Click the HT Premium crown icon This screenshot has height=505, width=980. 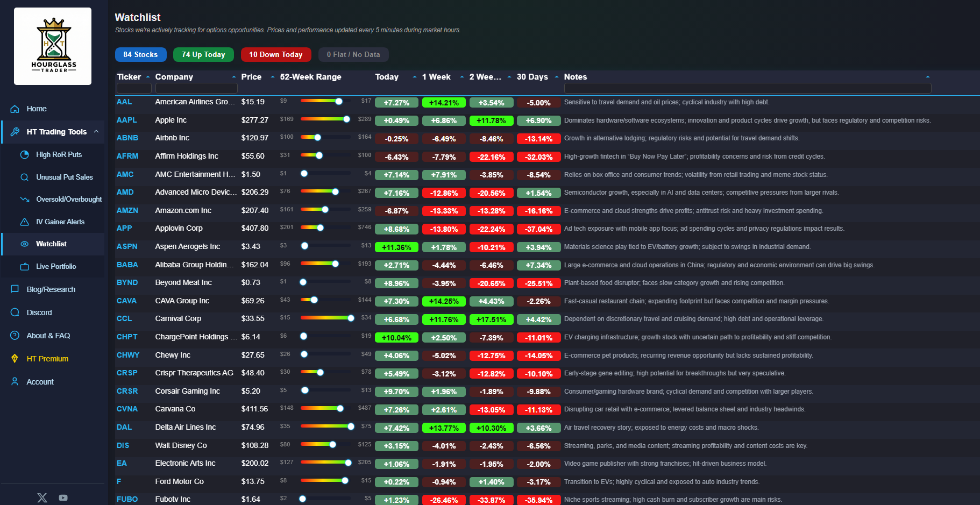[15, 358]
